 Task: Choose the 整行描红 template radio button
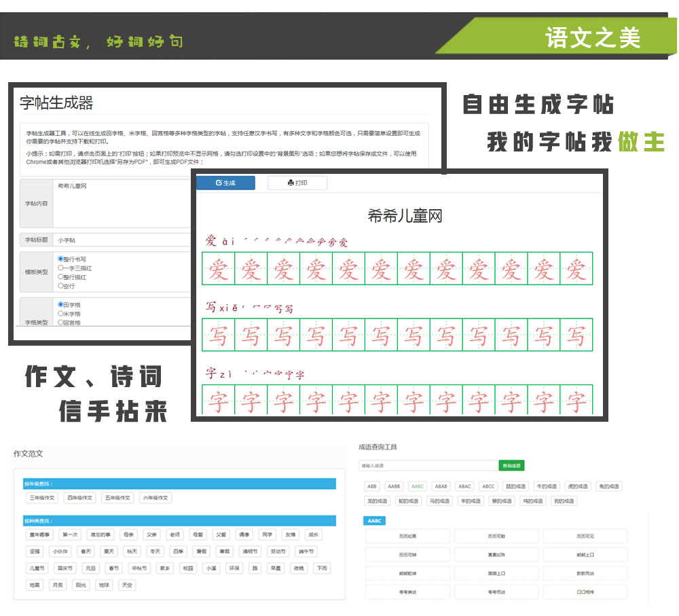(61, 277)
